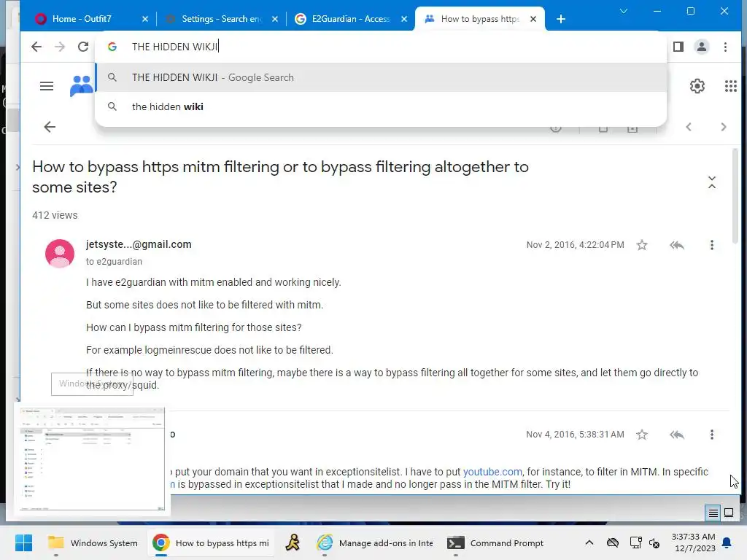The image size is (747, 560).
Task: Open the youtube.com link
Action: (492, 472)
